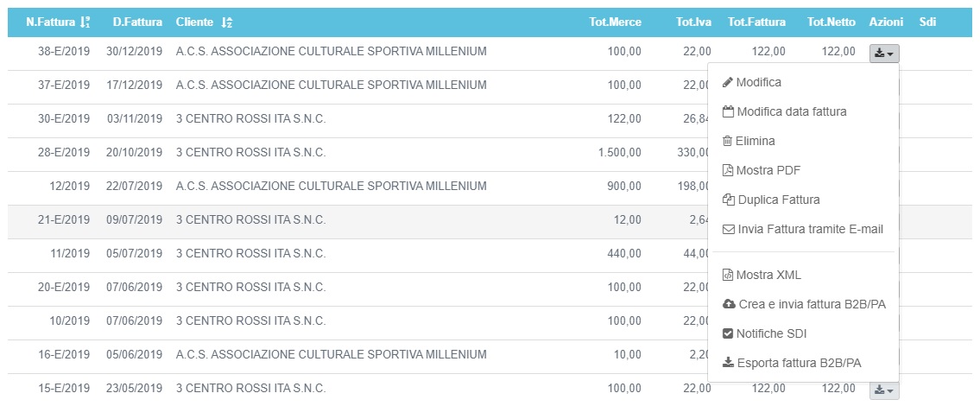Click the Sdi column header
The height and width of the screenshot is (406, 980).
coord(927,22)
